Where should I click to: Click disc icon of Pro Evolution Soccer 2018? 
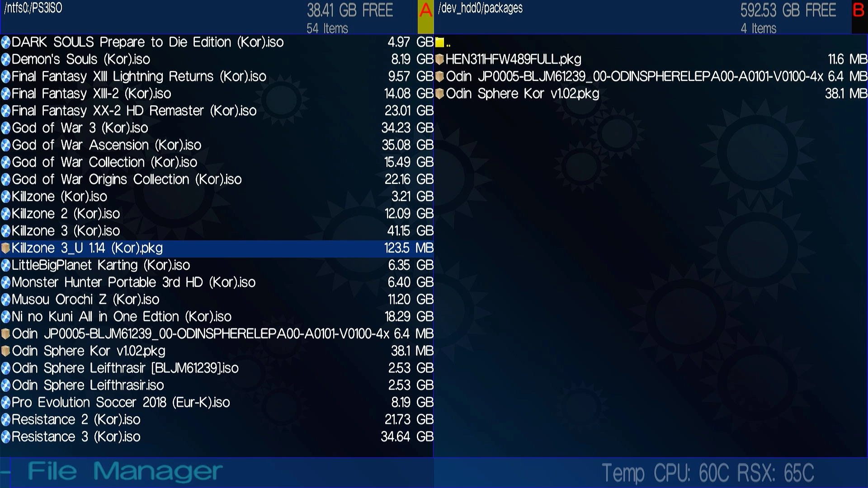click(6, 403)
